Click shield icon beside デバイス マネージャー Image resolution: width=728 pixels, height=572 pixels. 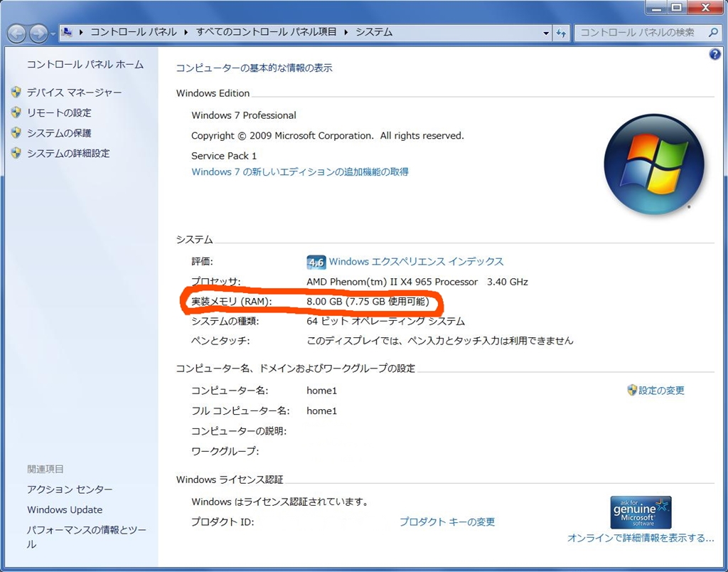coord(16,92)
